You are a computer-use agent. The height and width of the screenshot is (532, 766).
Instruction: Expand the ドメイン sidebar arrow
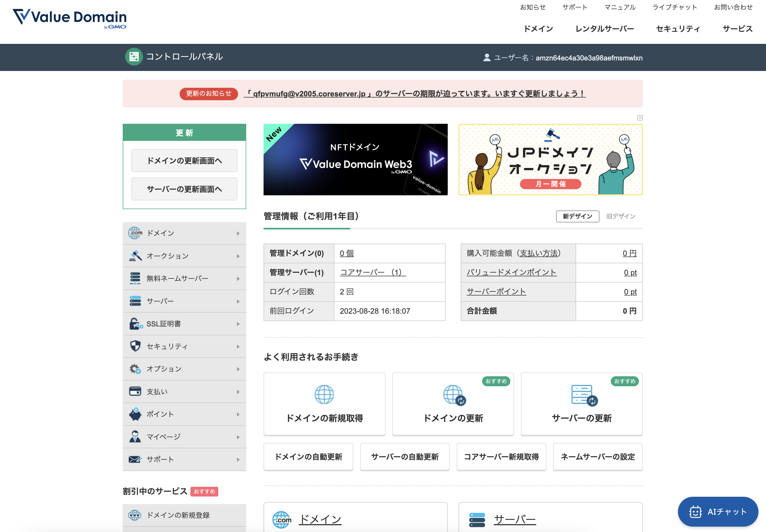click(x=238, y=233)
